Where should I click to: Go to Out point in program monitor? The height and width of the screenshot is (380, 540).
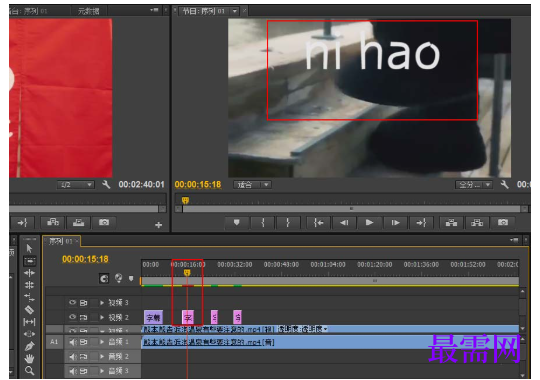pos(421,223)
